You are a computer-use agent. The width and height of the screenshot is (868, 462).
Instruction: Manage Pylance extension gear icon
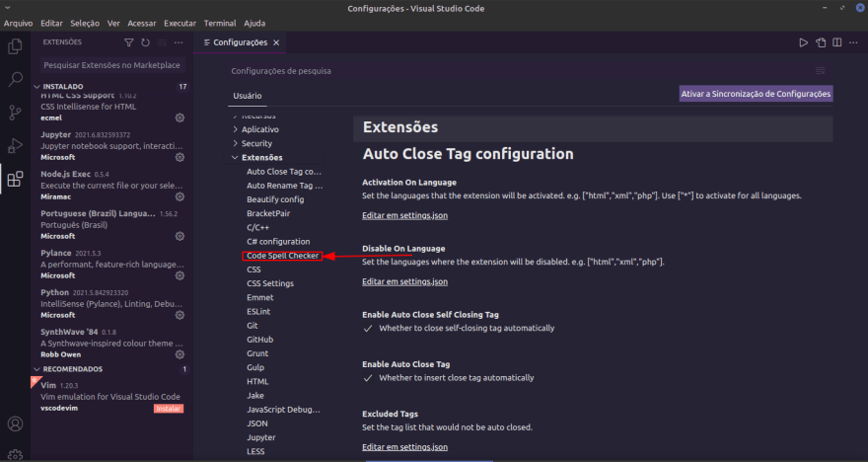click(180, 275)
